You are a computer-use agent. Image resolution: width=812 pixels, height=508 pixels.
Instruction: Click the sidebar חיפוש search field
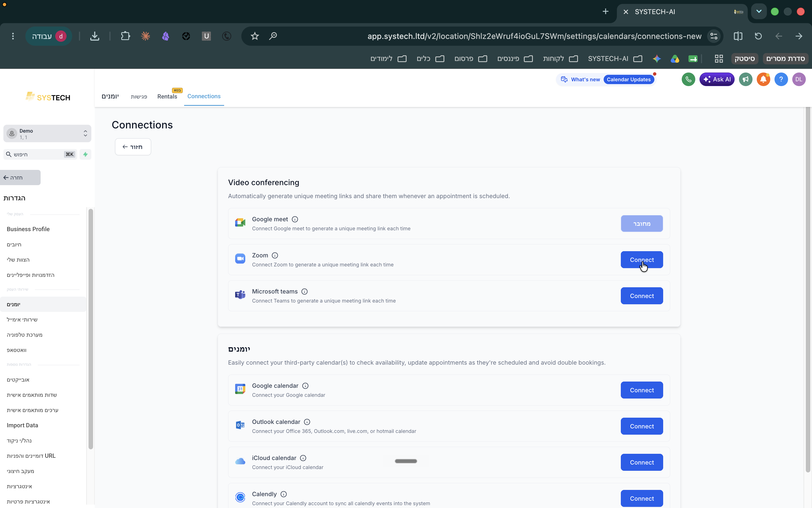[x=40, y=154]
